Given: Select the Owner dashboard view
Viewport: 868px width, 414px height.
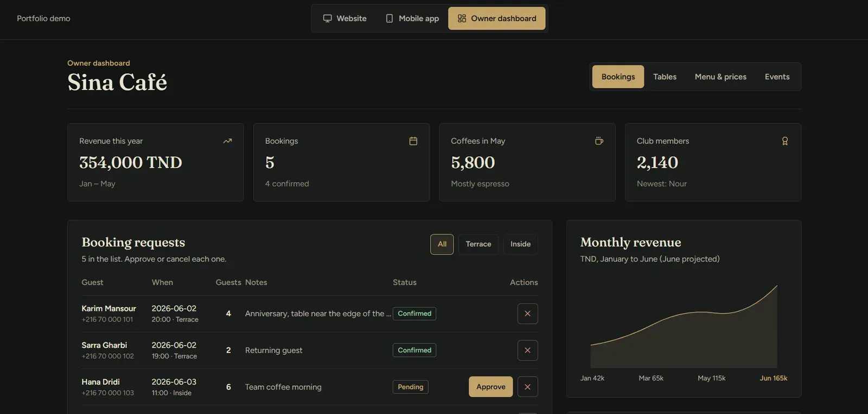Looking at the screenshot, I should coord(496,18).
